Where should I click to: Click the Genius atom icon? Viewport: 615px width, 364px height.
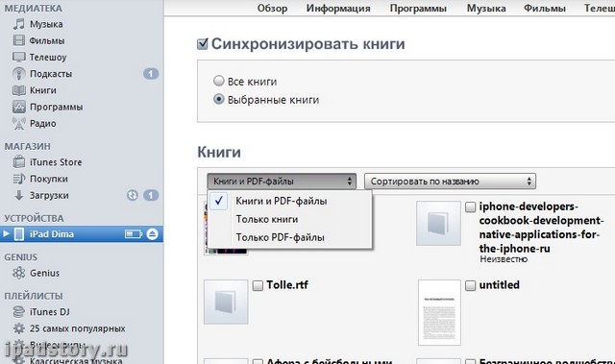[19, 273]
